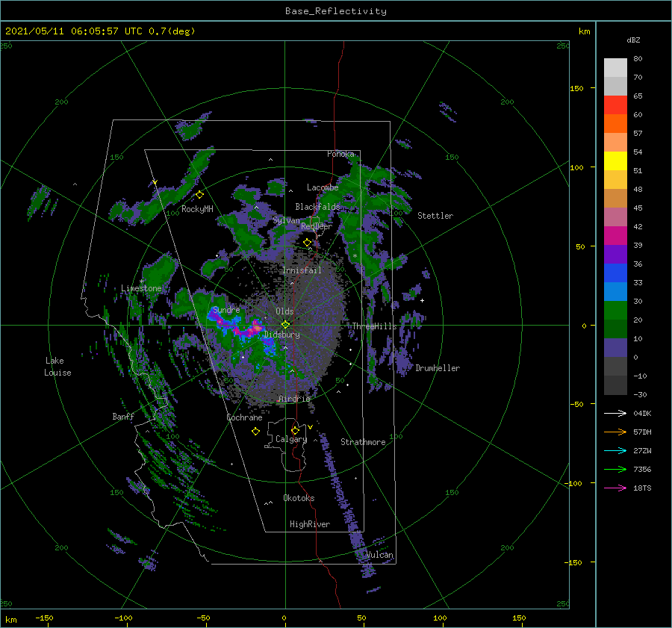Click the ThreeHills label
This screenshot has height=628, width=672.
(x=374, y=326)
